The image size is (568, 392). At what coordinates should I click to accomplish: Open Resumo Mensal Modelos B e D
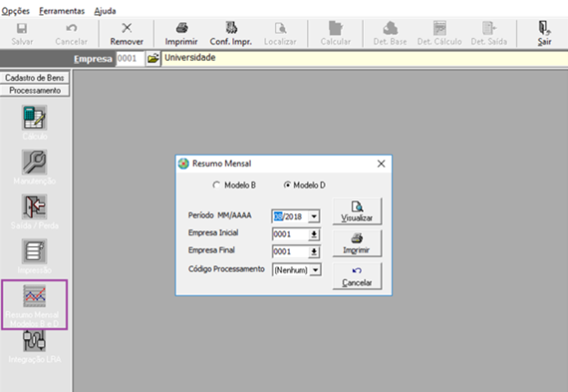[34, 304]
